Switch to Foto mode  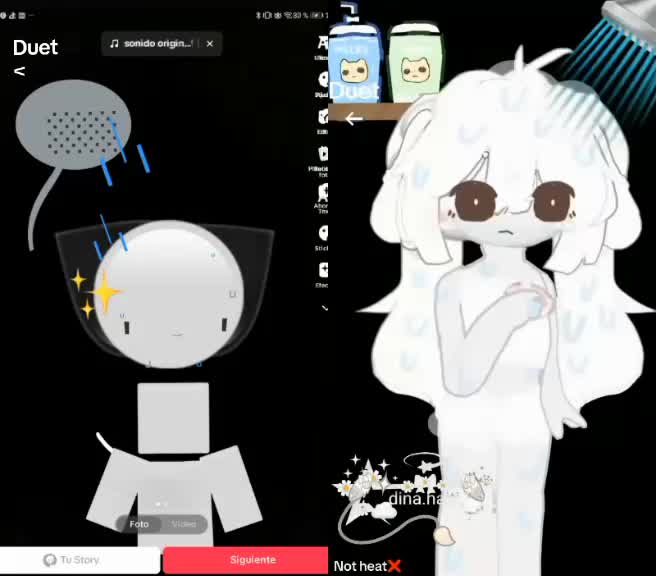click(x=139, y=524)
